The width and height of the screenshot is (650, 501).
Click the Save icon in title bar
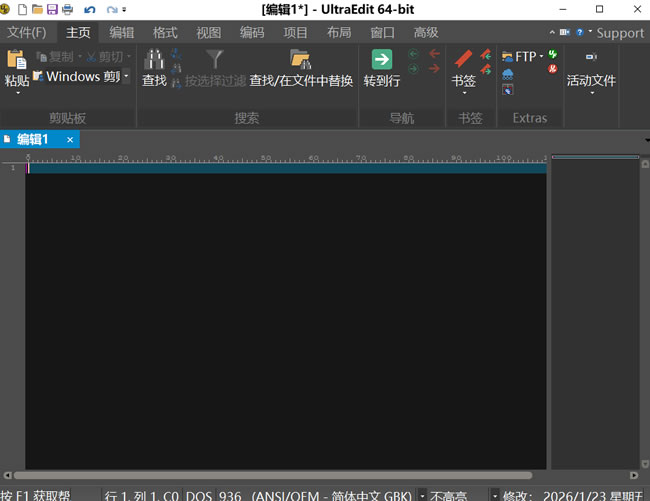tap(53, 9)
